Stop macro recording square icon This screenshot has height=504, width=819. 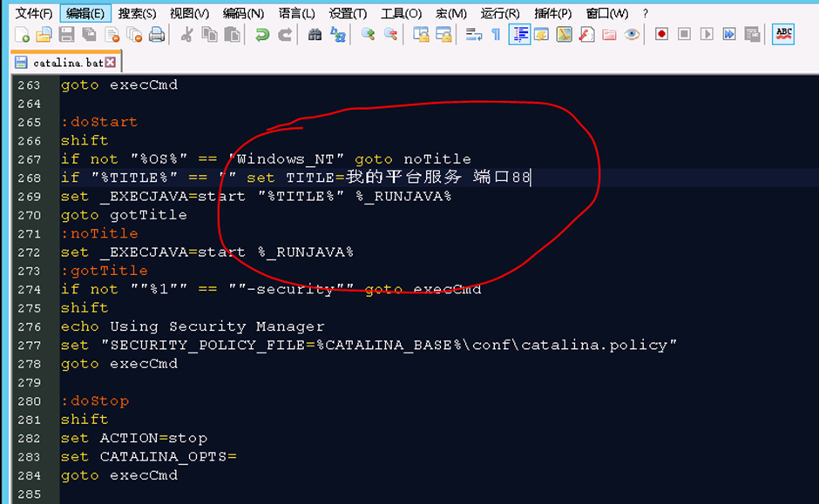click(x=684, y=35)
